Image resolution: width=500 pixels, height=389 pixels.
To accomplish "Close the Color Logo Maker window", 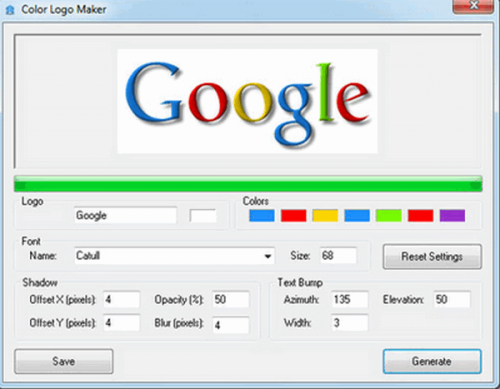I will pos(473,6).
